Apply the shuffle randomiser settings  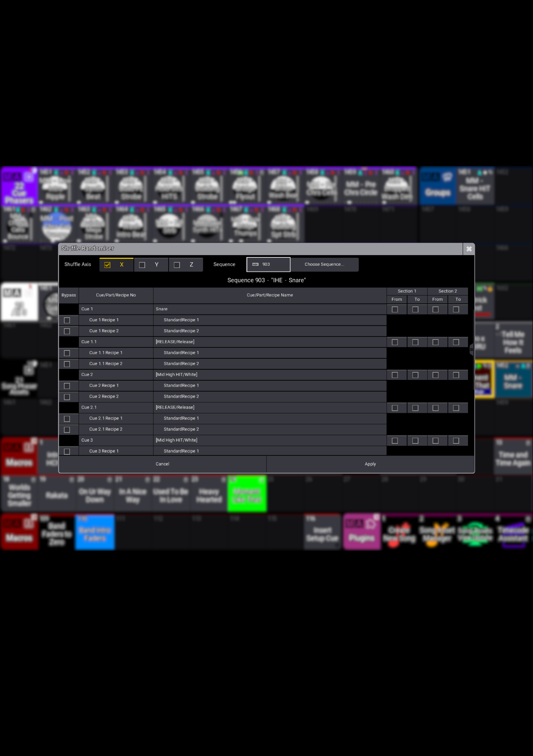(370, 464)
